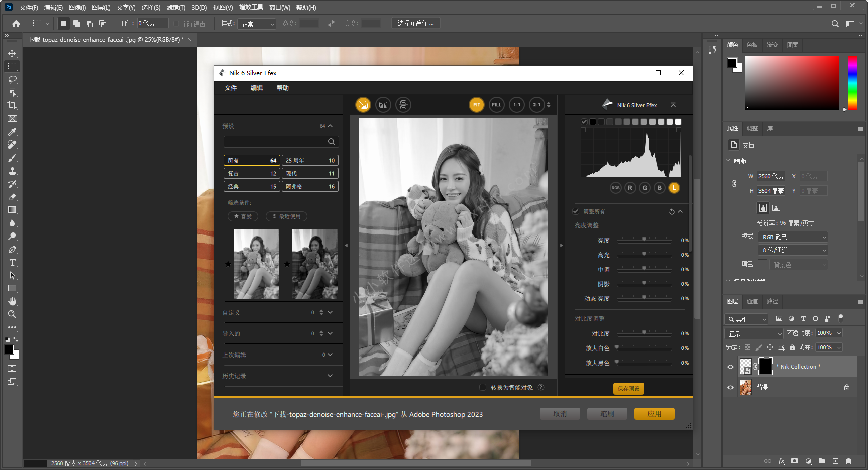
Task: Click the preset search field
Action: click(281, 142)
